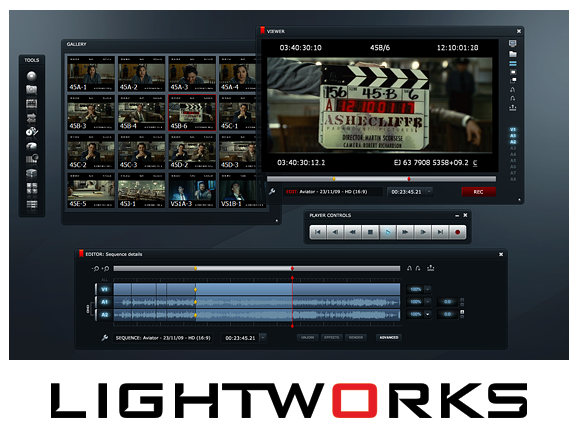Click the clapperboard icon in Tools panel
Screen dimensions: 579x432
tap(32, 104)
